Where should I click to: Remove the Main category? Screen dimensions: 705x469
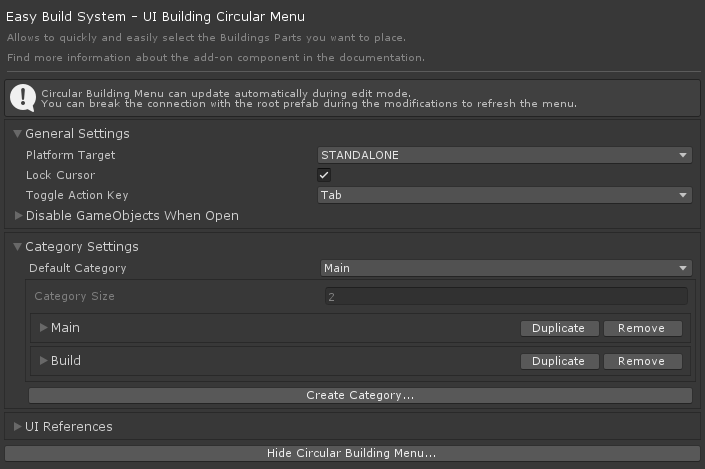641,328
